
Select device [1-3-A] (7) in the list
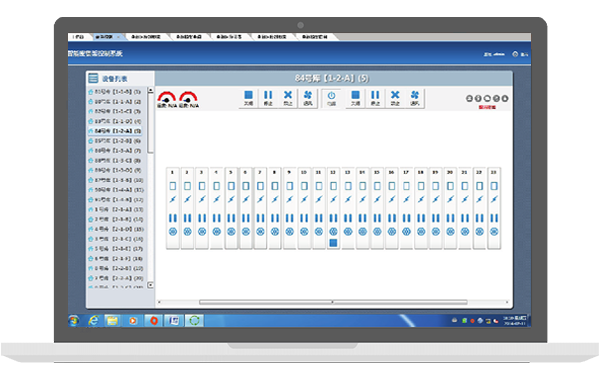coord(115,151)
